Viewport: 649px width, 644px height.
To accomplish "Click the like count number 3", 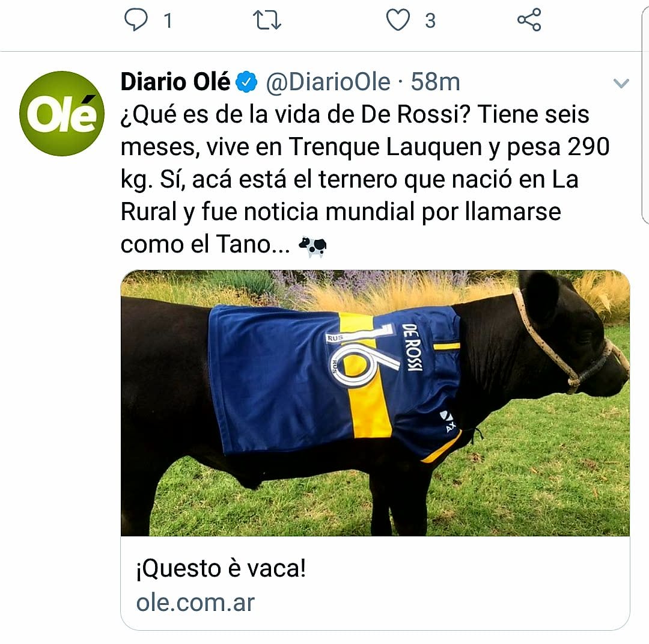I will 430,21.
